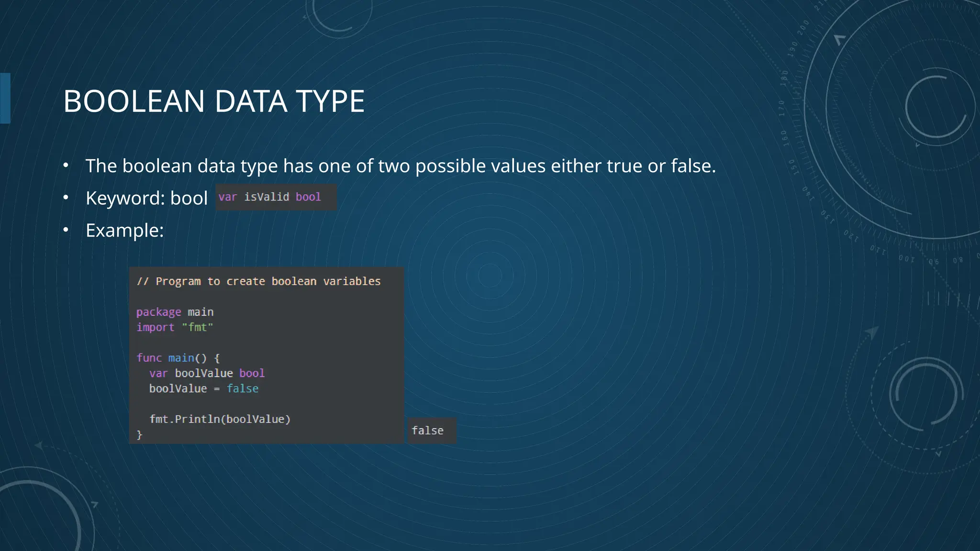Click the comment line 'Program to create boolean variables'
This screenshot has height=551, width=980.
click(x=259, y=281)
